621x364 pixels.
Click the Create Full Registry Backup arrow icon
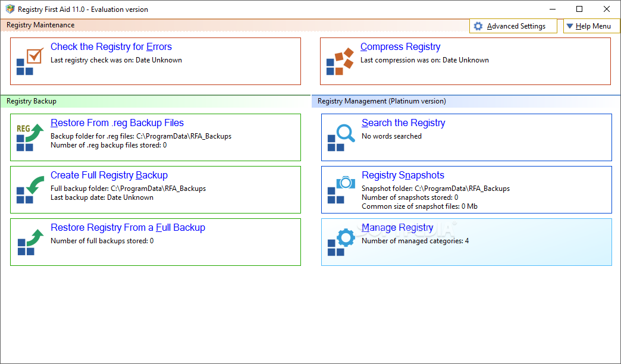[30, 190]
